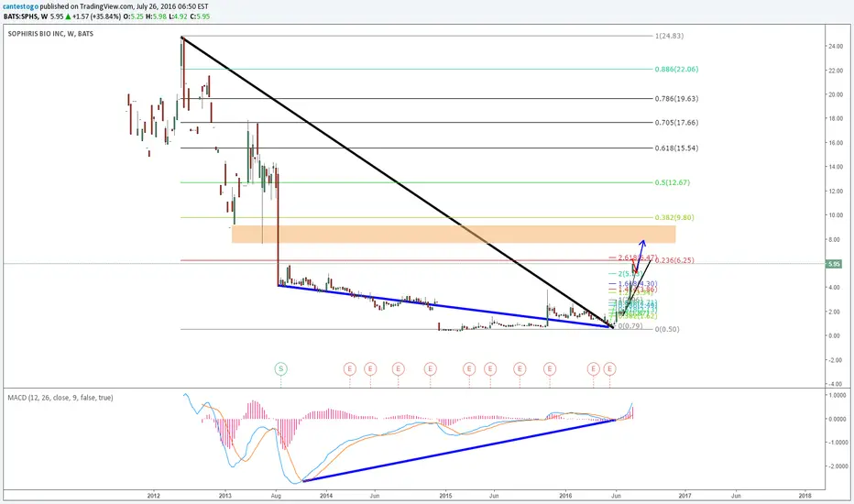Click the low value L:4.92
The width and height of the screenshot is (854, 504).
pos(178,16)
